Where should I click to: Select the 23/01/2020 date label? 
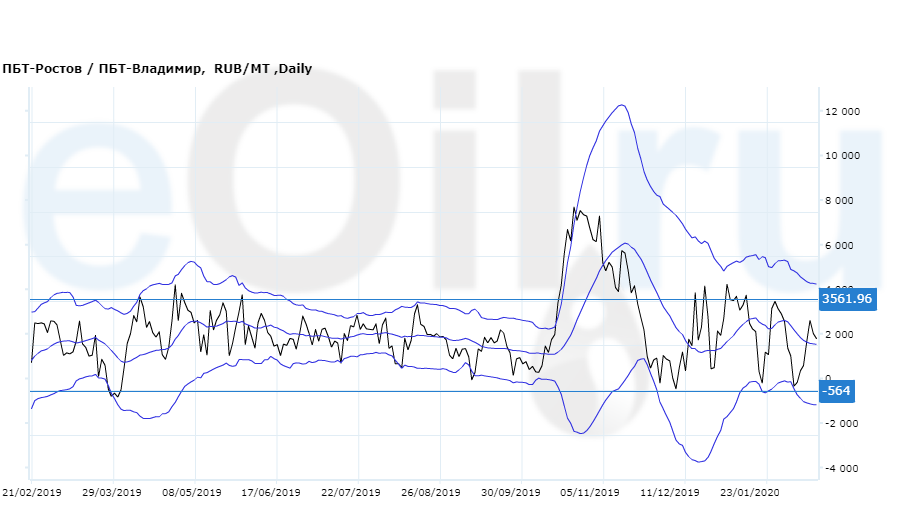tap(750, 493)
